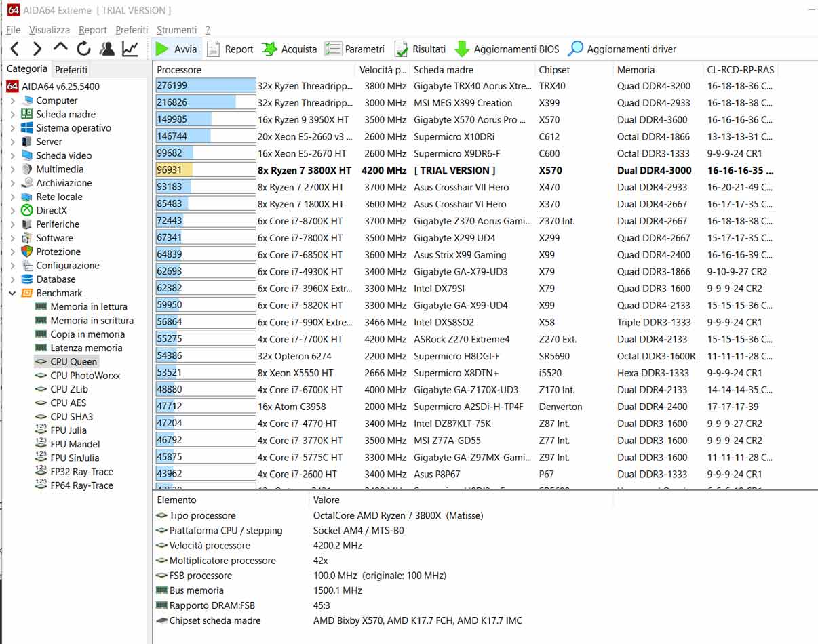Image resolution: width=818 pixels, height=644 pixels.
Task: Open the user profile icon in toolbar
Action: pos(106,49)
